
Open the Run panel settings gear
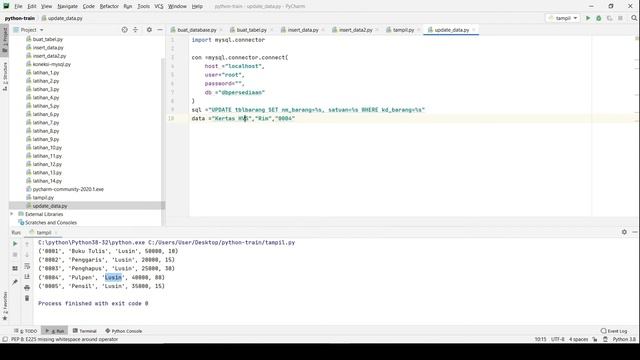624,232
